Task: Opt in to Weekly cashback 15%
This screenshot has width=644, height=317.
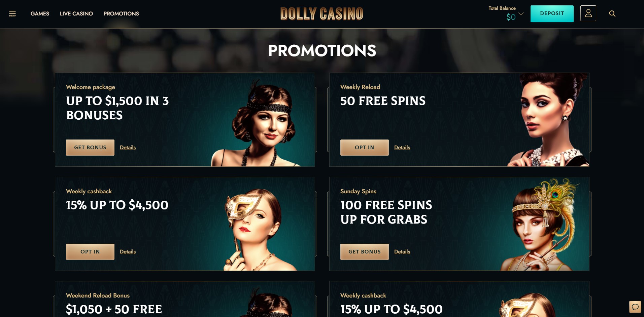Action: (90, 252)
